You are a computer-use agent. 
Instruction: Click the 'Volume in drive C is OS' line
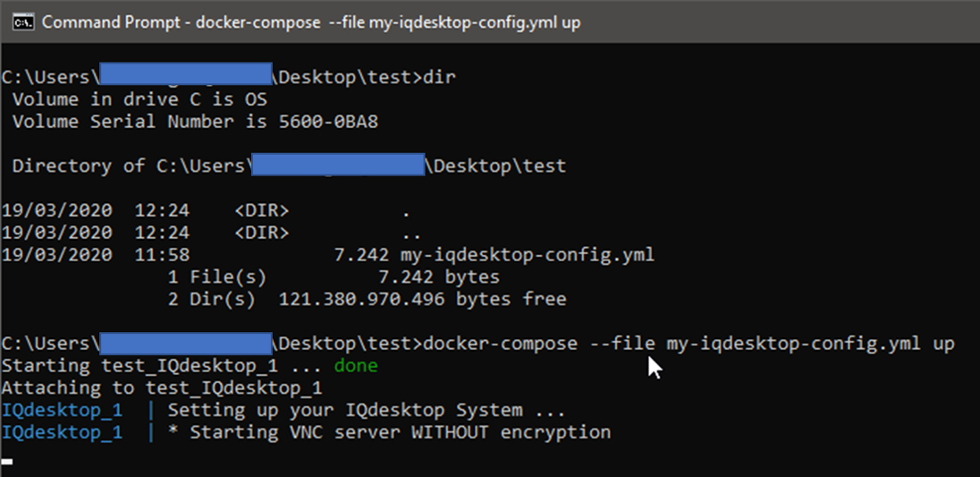(x=139, y=99)
